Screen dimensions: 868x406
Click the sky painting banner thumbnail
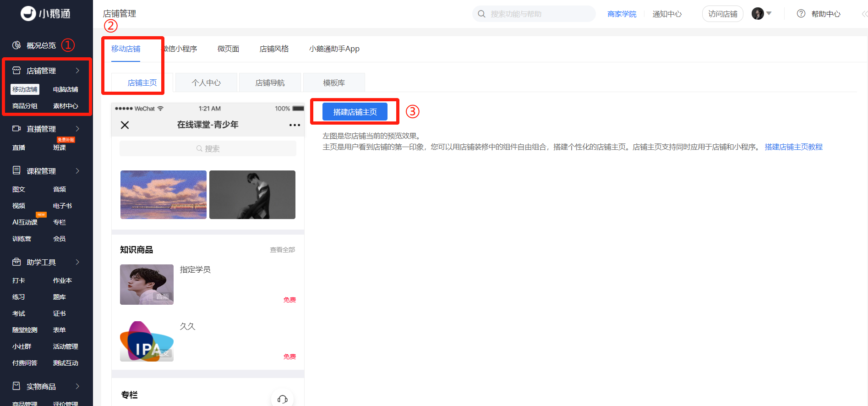click(164, 195)
